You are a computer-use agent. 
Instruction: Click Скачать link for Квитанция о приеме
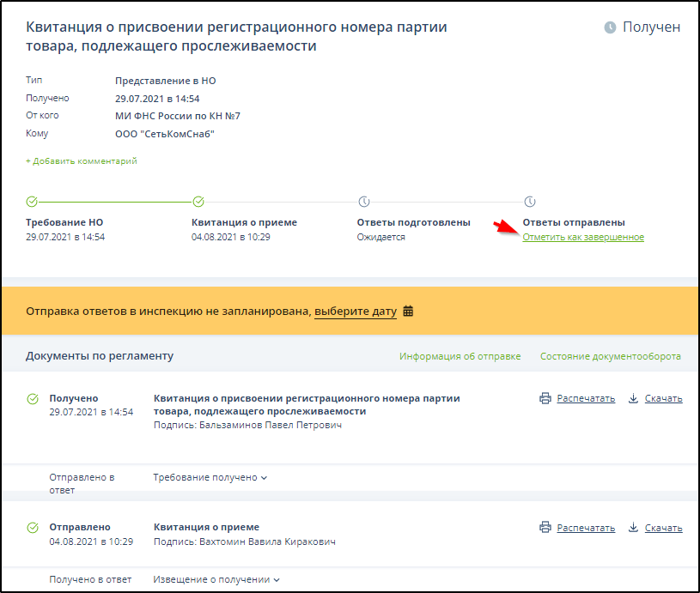pyautogui.click(x=663, y=528)
